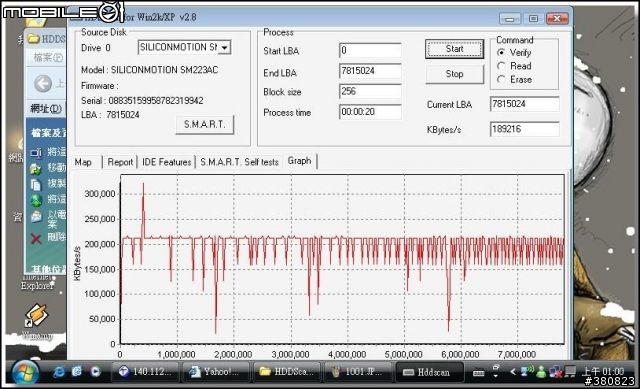Click the taskbar clock 01:00
This screenshot has height=389, width=640.
pos(603,371)
